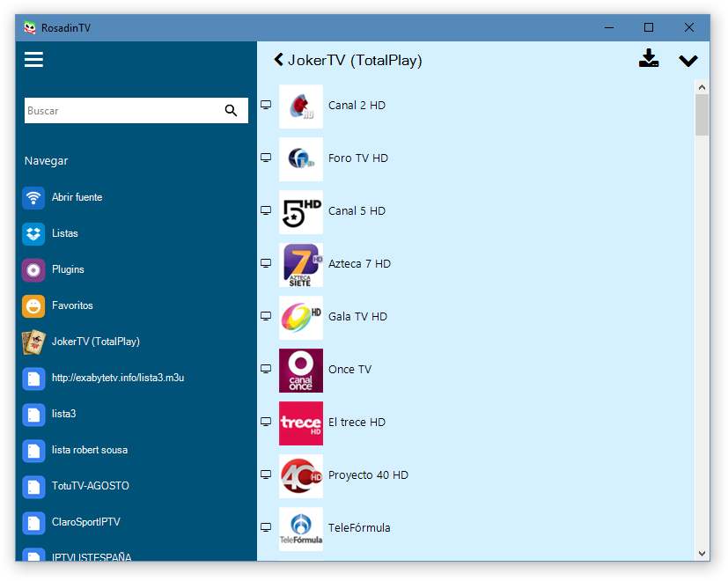
Task: Click the Abrir fuente wifi icon
Action: point(33,197)
